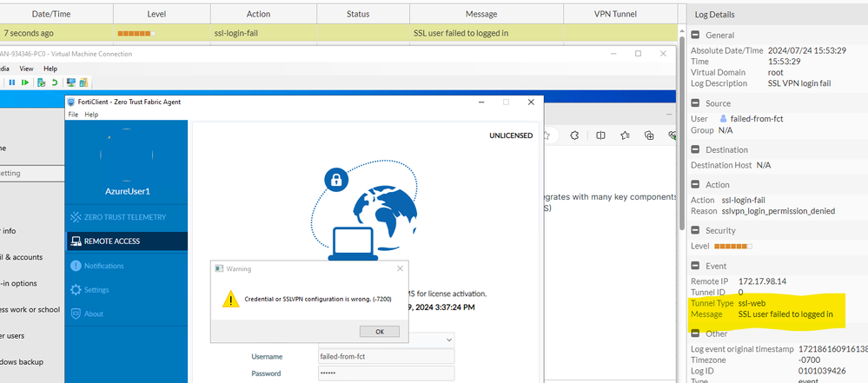This screenshot has width=868, height=383.
Task: Open browser Extensions puzzle icon
Action: (575, 135)
